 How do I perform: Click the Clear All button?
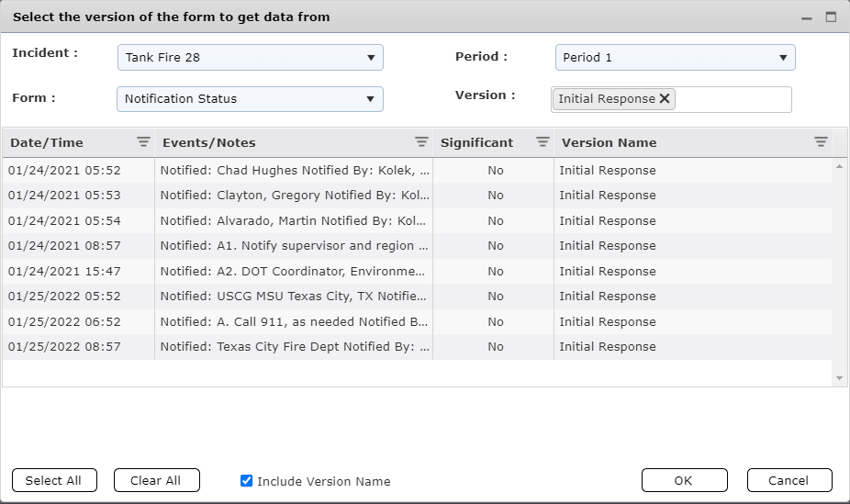pyautogui.click(x=157, y=480)
